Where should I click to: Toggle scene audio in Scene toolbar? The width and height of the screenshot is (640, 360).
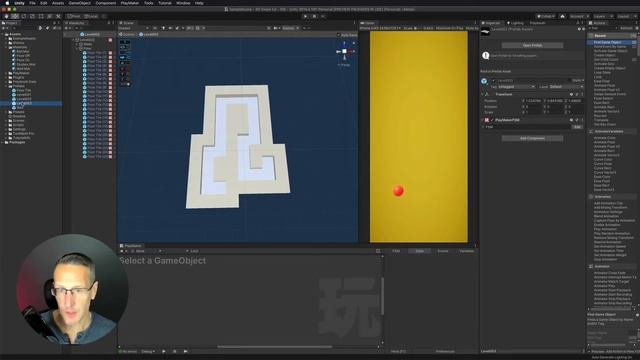coord(170,28)
